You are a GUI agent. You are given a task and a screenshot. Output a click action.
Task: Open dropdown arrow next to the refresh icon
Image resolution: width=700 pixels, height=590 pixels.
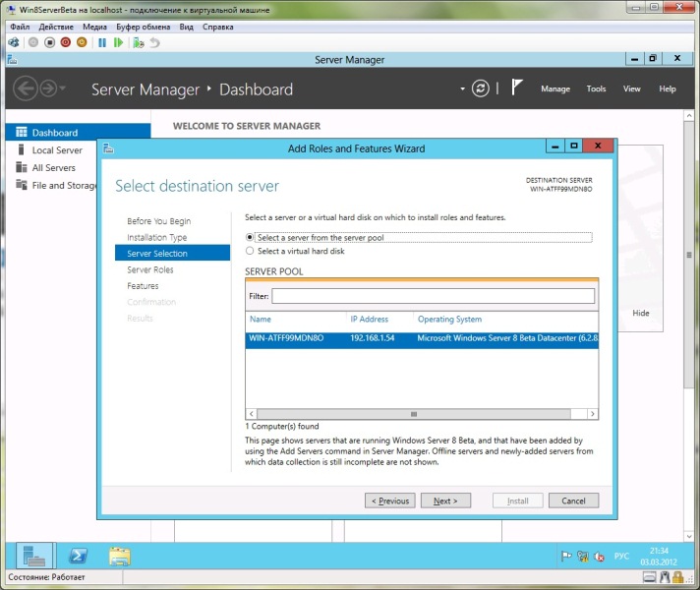click(462, 88)
